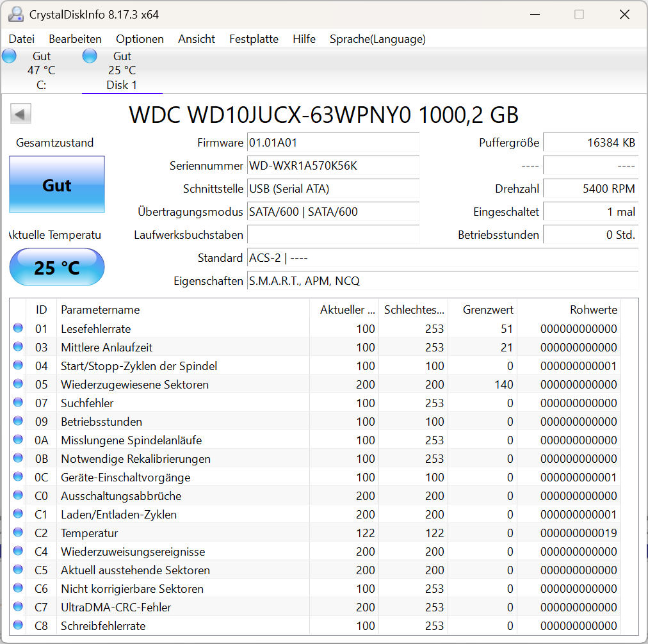This screenshot has width=648, height=644.
Task: Minimize the CrystalDiskInfo window
Action: point(535,15)
